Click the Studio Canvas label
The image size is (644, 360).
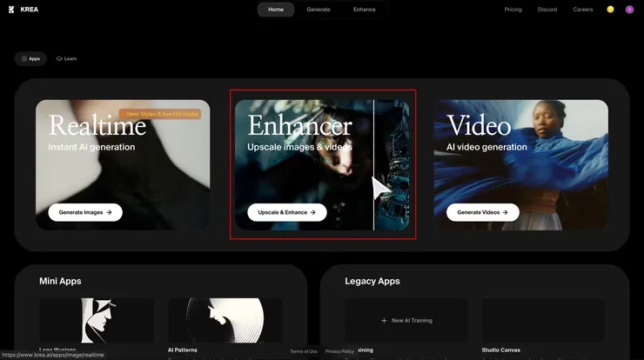(x=500, y=350)
